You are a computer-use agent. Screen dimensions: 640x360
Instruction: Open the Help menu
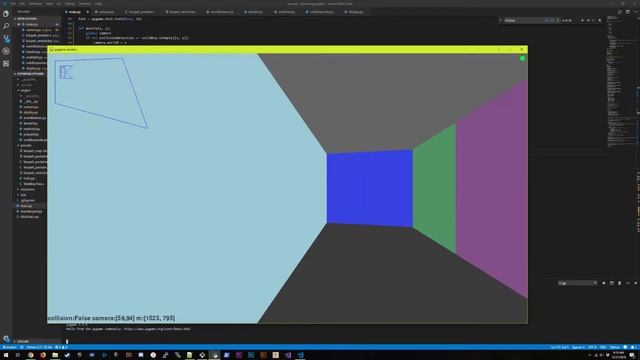98,4
